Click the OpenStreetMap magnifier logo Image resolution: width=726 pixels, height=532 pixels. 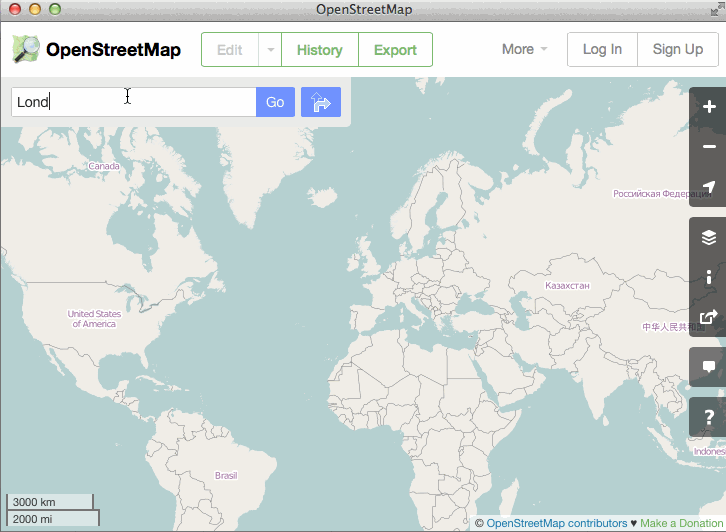tap(26, 49)
